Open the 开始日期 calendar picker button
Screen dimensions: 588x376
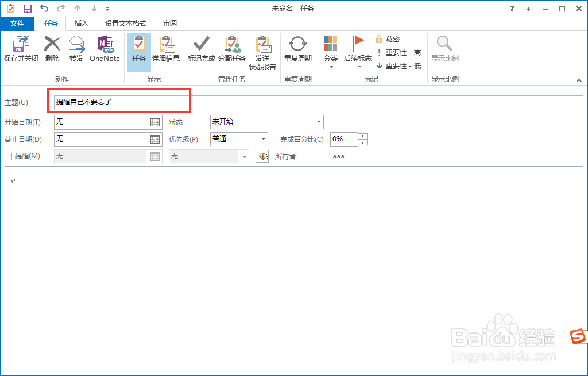coord(154,122)
